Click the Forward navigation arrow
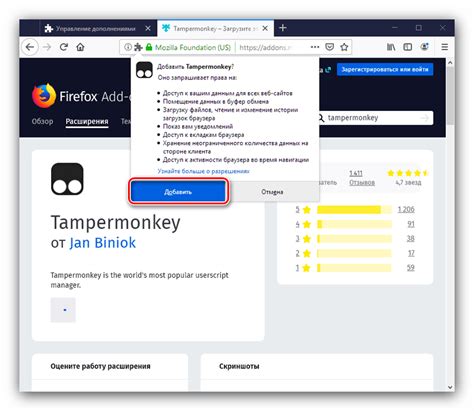Screen dimensions: 474x411 (x=47, y=47)
